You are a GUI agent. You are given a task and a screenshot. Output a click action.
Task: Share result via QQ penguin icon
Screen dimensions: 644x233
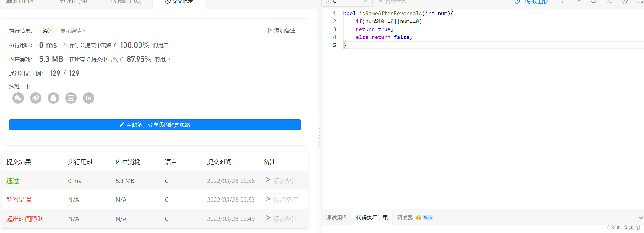pyautogui.click(x=53, y=98)
